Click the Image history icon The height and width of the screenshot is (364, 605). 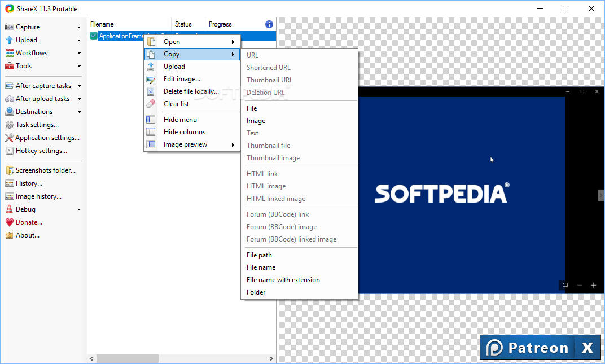click(x=9, y=196)
